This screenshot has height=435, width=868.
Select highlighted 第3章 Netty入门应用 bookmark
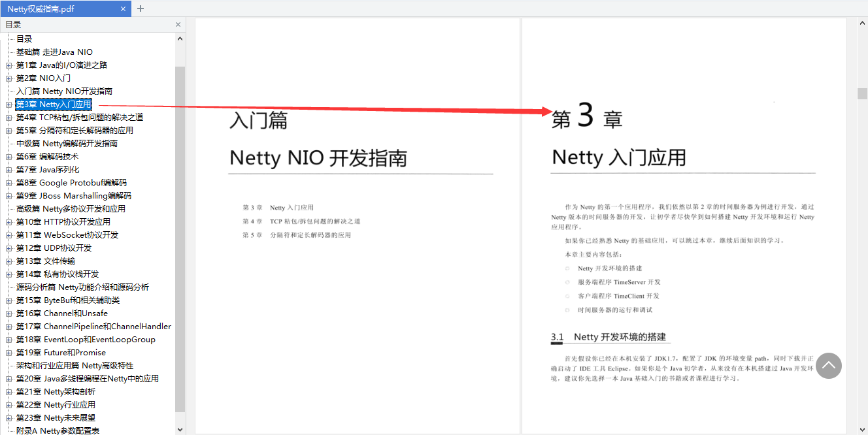point(54,105)
